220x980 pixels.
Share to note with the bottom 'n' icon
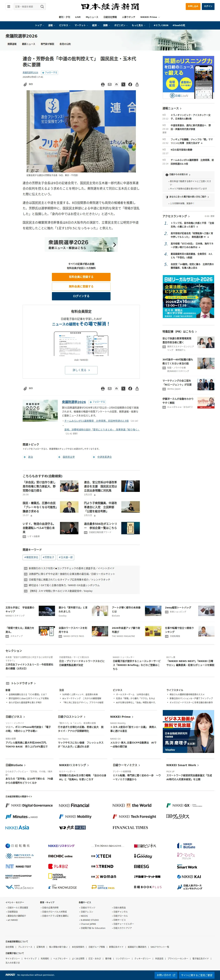116,388
